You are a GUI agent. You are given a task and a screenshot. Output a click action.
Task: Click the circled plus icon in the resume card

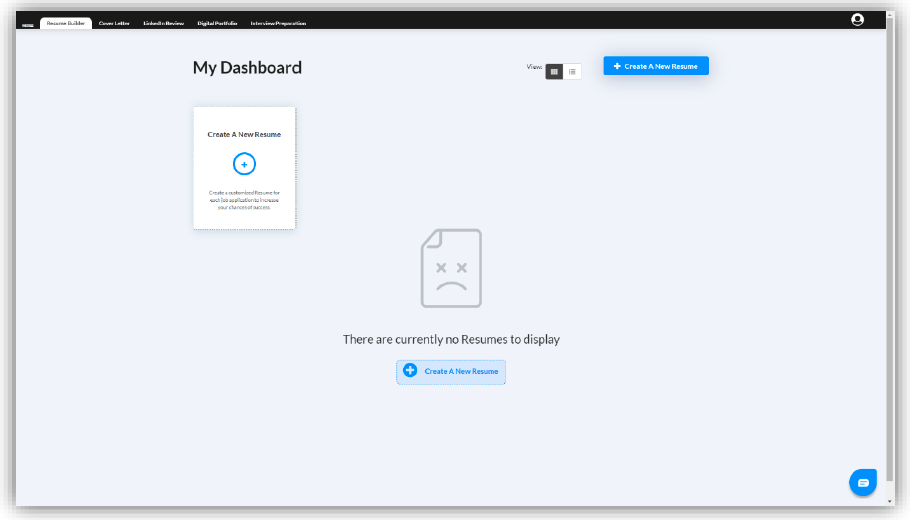tap(244, 164)
